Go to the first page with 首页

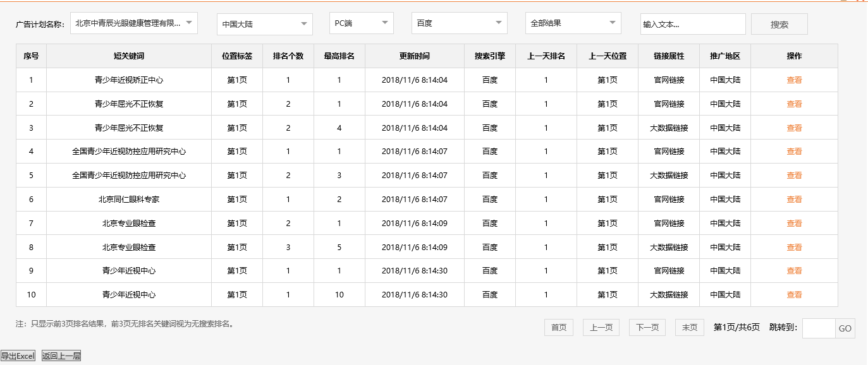(558, 327)
